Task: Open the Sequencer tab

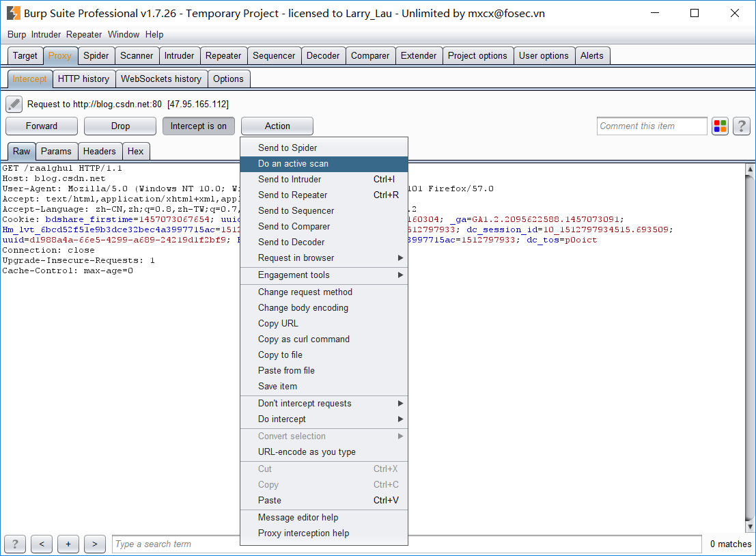Action: click(274, 55)
